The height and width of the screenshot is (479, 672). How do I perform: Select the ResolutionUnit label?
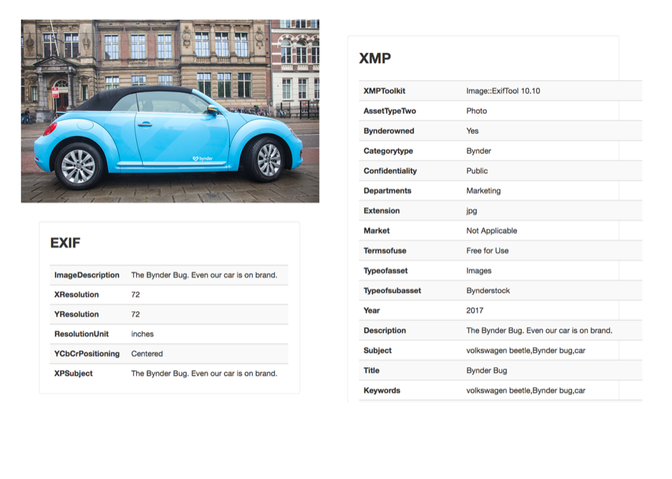(x=81, y=334)
